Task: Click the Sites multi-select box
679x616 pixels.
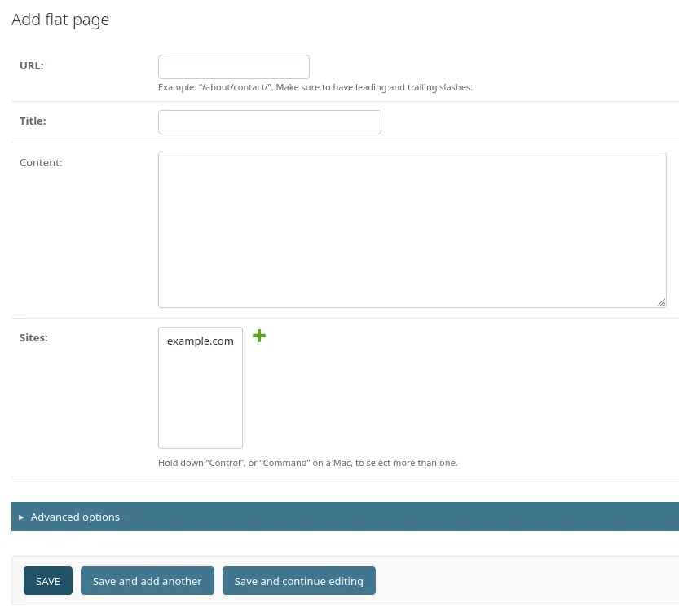Action: pos(200,387)
